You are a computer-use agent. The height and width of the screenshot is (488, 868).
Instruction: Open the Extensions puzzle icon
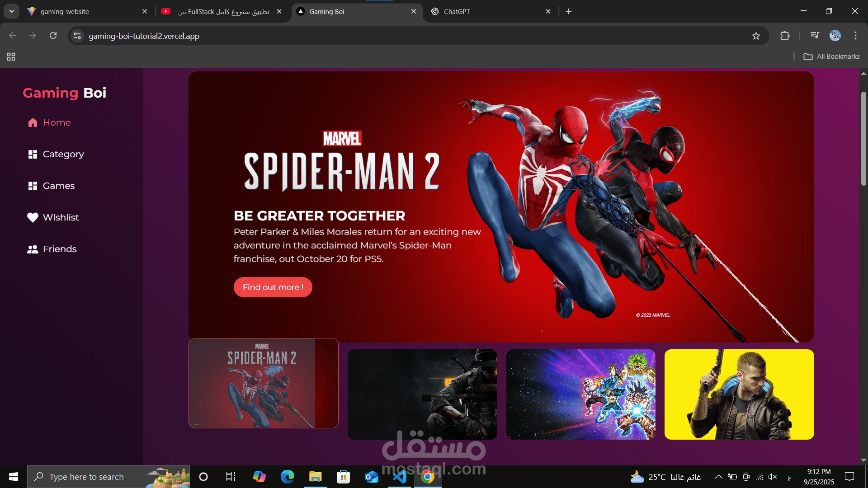(785, 36)
